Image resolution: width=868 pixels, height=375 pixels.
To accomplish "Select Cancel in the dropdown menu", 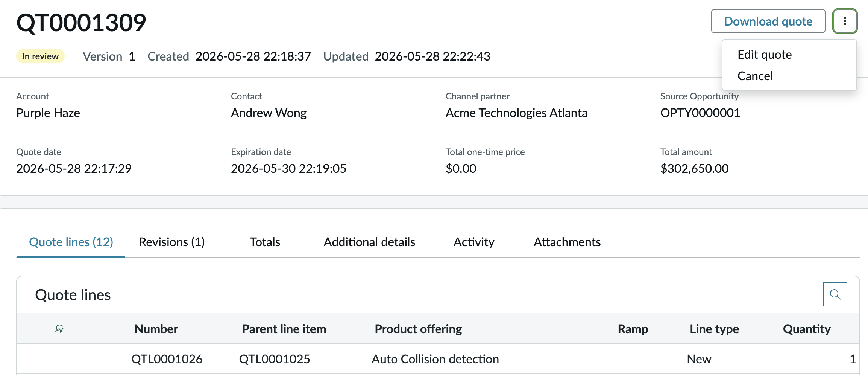I will (x=755, y=76).
